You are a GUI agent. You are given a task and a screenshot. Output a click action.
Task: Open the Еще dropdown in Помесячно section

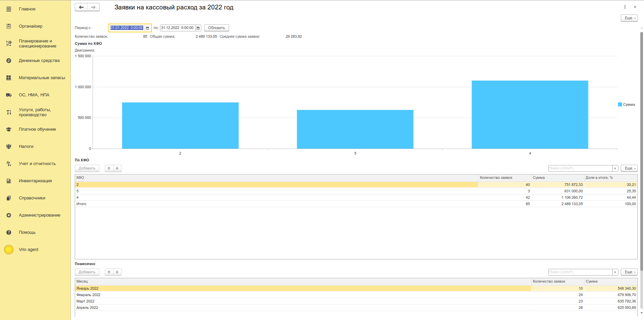[x=629, y=272]
